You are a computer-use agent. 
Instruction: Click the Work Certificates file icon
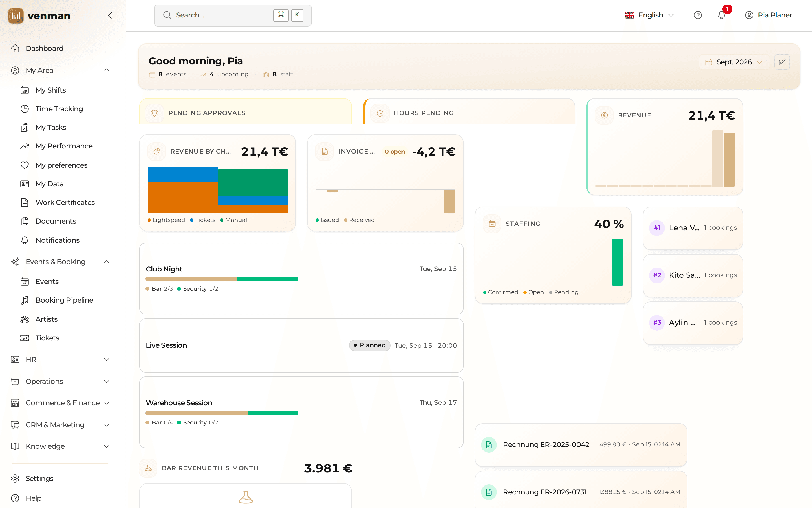pos(25,202)
